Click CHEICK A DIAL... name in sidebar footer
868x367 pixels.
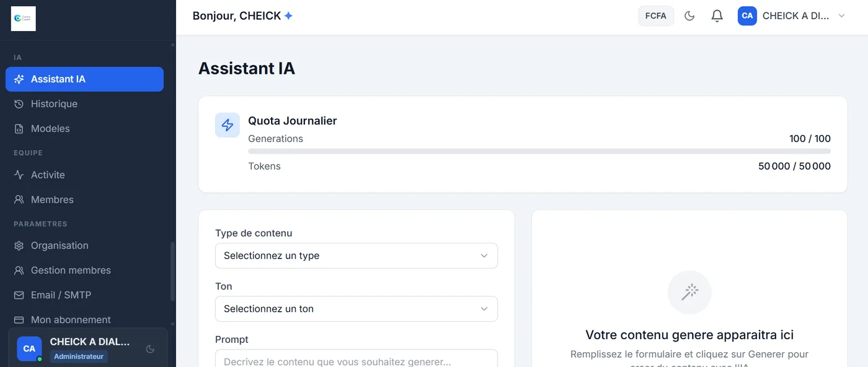pos(90,342)
